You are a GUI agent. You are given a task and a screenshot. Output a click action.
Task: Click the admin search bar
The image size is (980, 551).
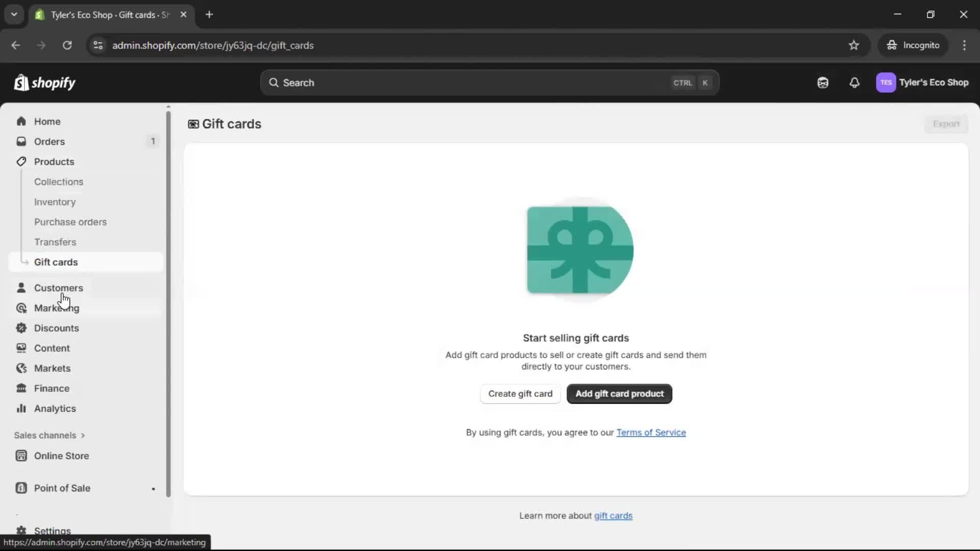coord(489,83)
